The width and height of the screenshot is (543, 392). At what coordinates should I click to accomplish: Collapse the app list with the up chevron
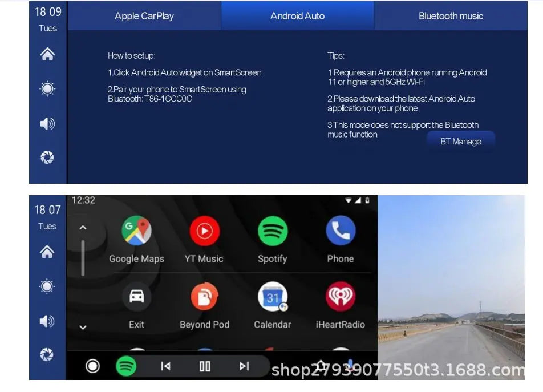(x=83, y=227)
